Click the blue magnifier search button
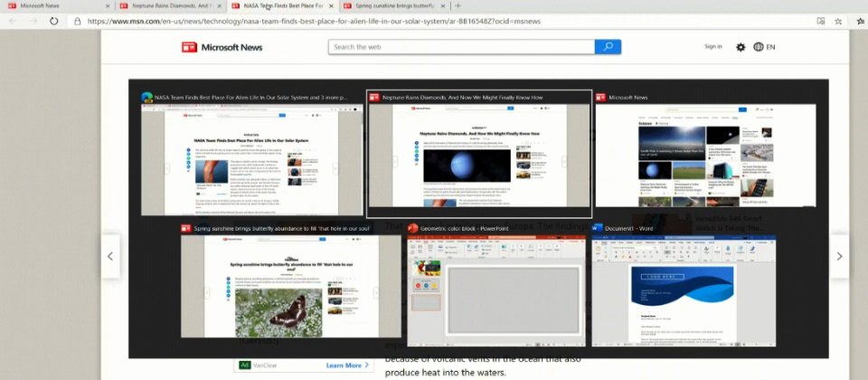 (608, 47)
